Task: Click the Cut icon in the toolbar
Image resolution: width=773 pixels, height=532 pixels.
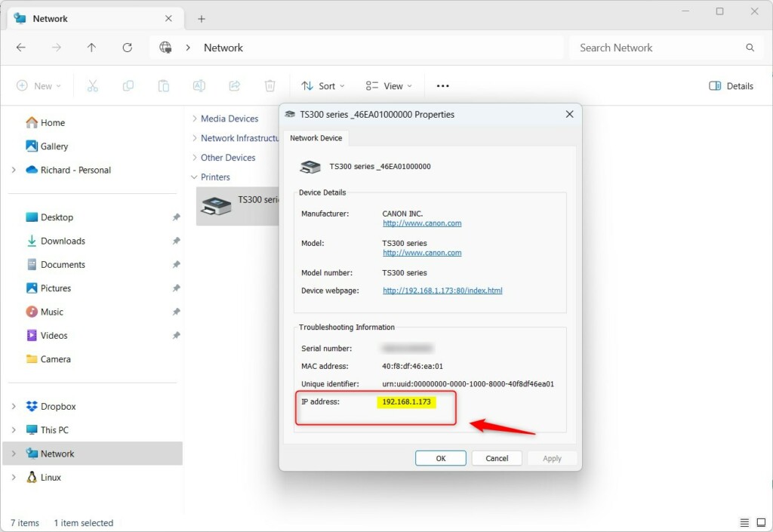Action: click(92, 85)
